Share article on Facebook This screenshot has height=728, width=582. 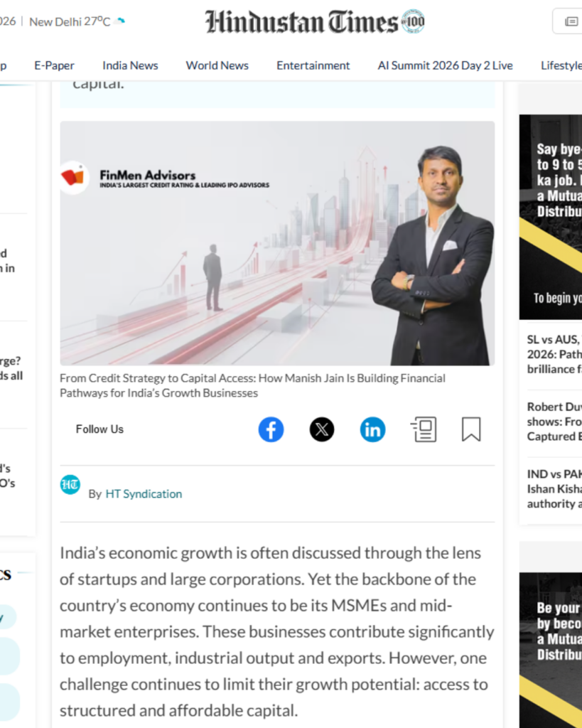(x=271, y=429)
